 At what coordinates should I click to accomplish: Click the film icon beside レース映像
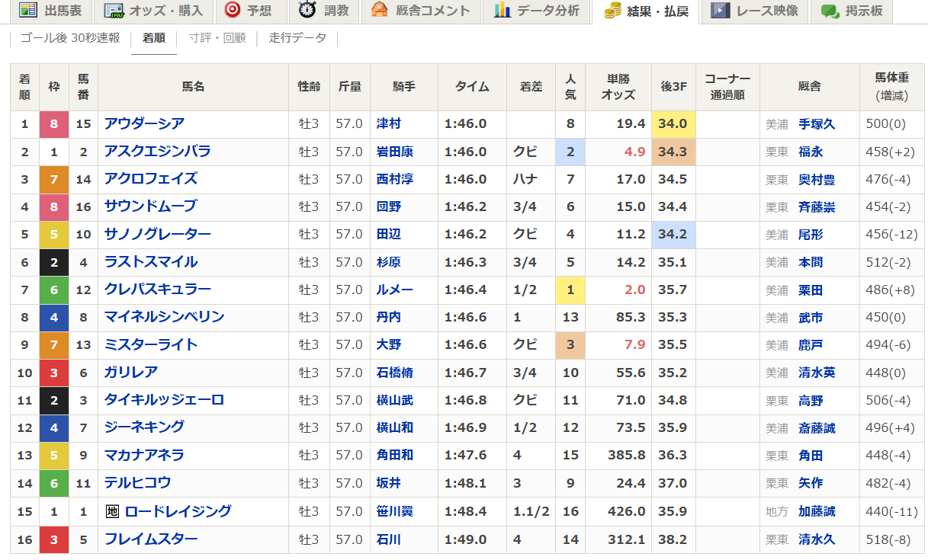(719, 10)
